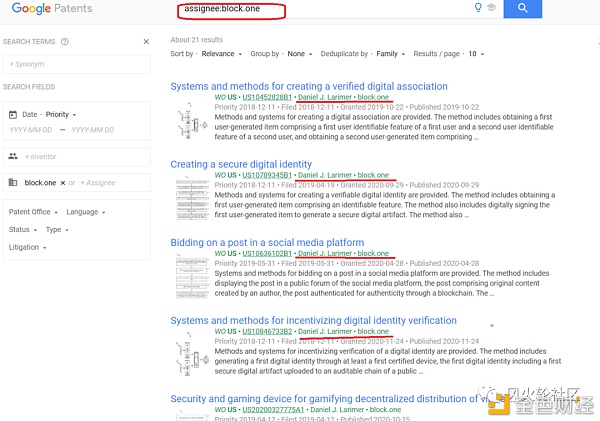Open 'Creating a secure digital identity' result

[241, 164]
